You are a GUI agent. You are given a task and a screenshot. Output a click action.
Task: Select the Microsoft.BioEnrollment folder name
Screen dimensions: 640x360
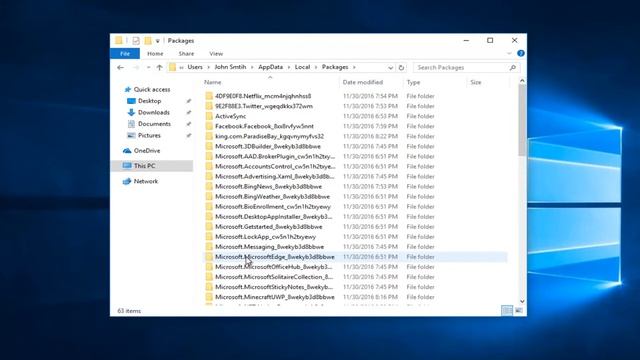273,207
